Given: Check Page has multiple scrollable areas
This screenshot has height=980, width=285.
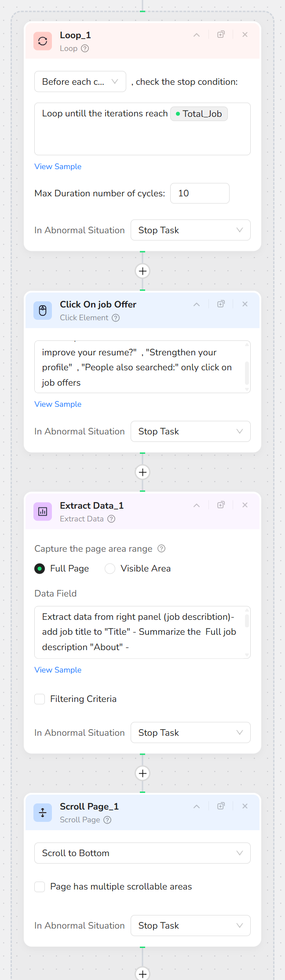Looking at the screenshot, I should pyautogui.click(x=40, y=886).
